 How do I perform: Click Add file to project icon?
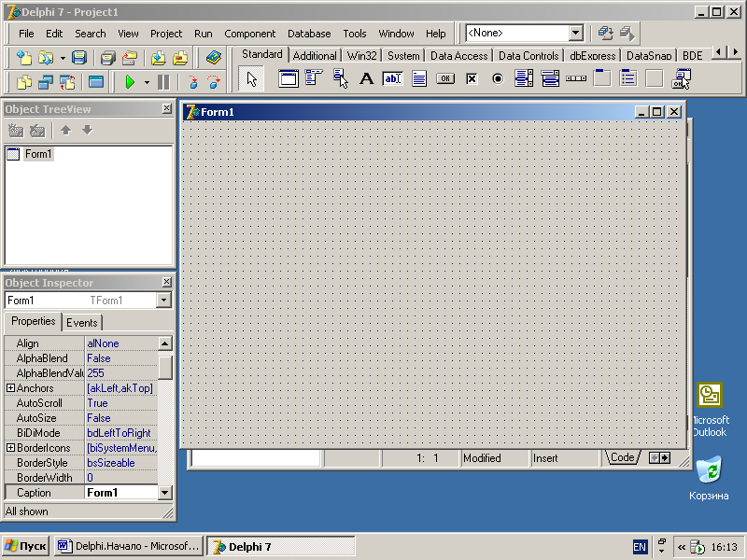pos(158,58)
